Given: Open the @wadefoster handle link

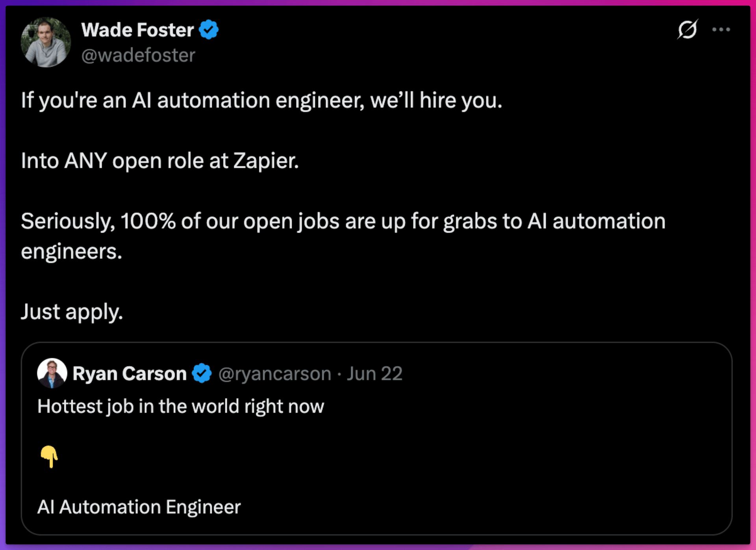Looking at the screenshot, I should [x=138, y=55].
